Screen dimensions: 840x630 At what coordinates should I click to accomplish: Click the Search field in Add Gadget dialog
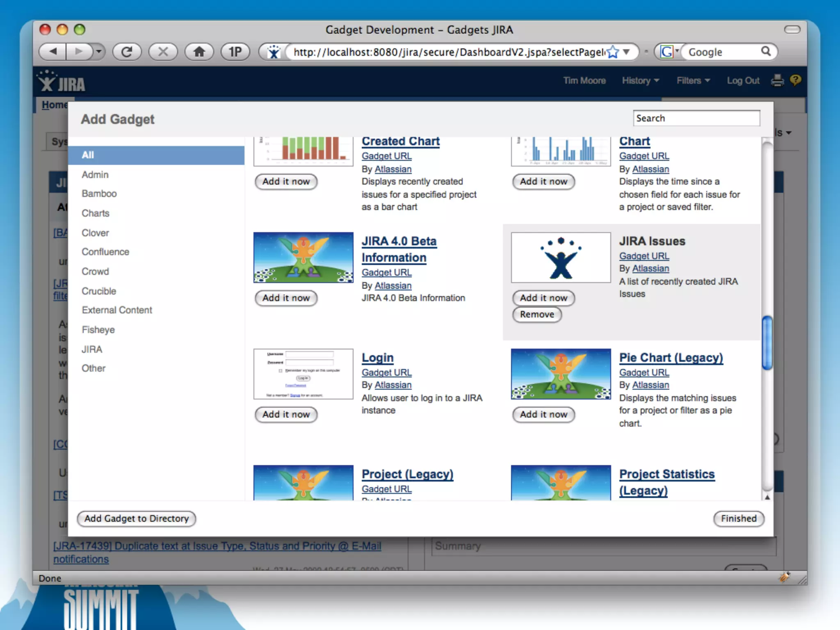696,118
